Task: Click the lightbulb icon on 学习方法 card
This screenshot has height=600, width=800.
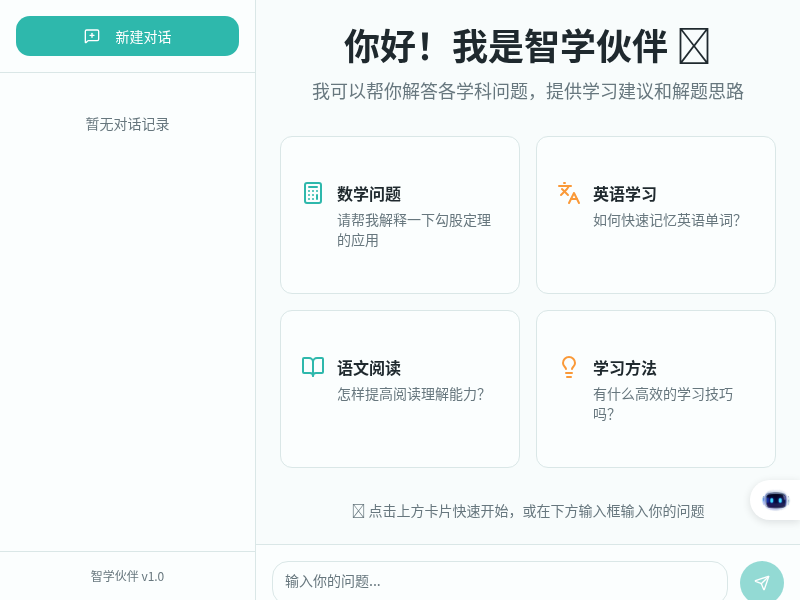Action: pos(569,367)
